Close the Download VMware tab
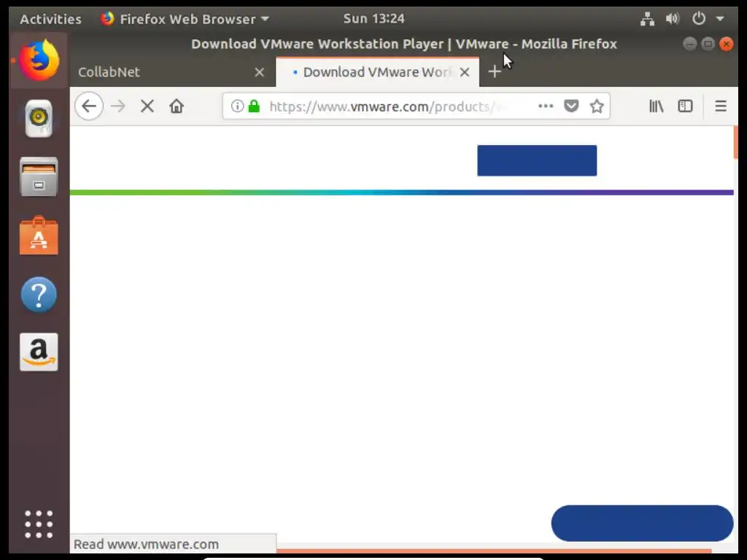747x560 pixels. 465,72
